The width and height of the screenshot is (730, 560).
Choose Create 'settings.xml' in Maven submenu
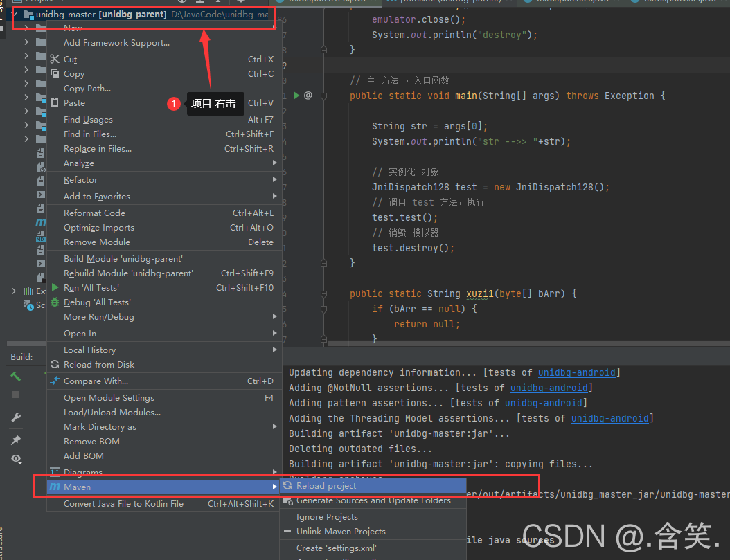373,548
